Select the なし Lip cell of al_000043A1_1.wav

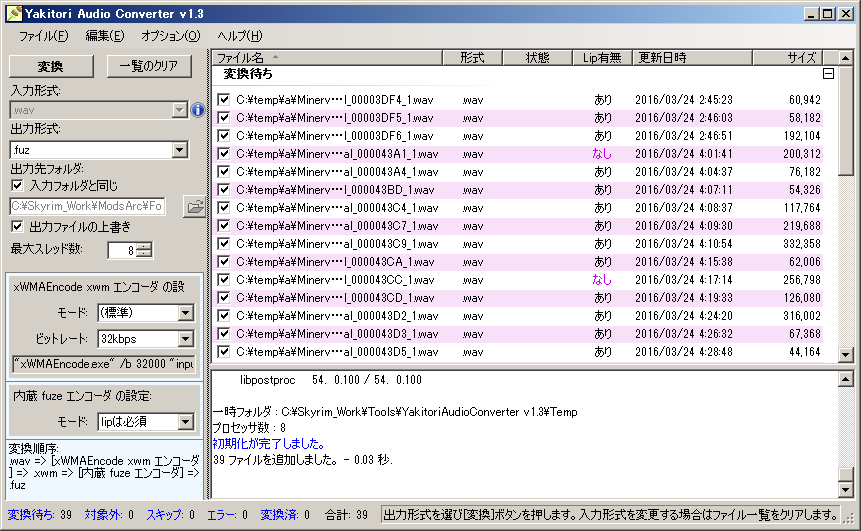coord(602,154)
